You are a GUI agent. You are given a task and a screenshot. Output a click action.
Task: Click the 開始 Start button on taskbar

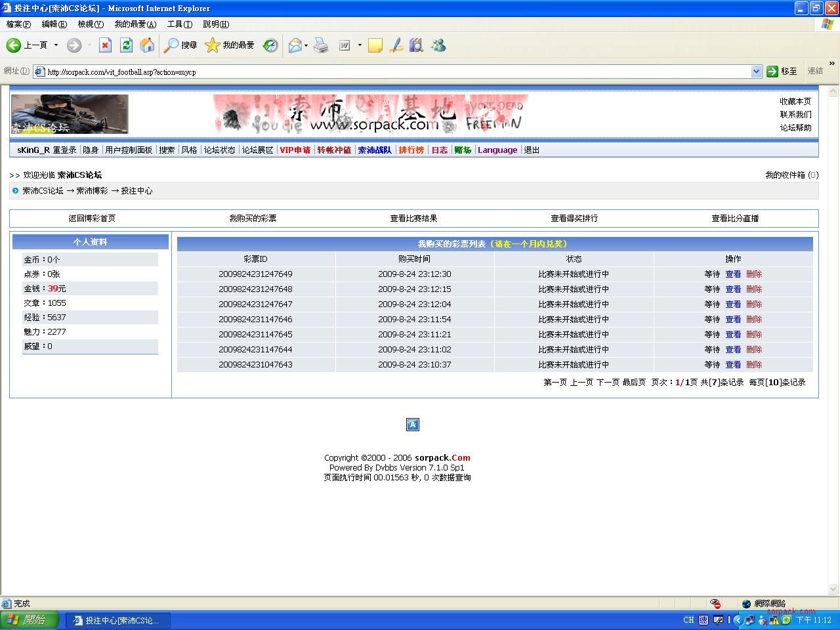(30, 620)
